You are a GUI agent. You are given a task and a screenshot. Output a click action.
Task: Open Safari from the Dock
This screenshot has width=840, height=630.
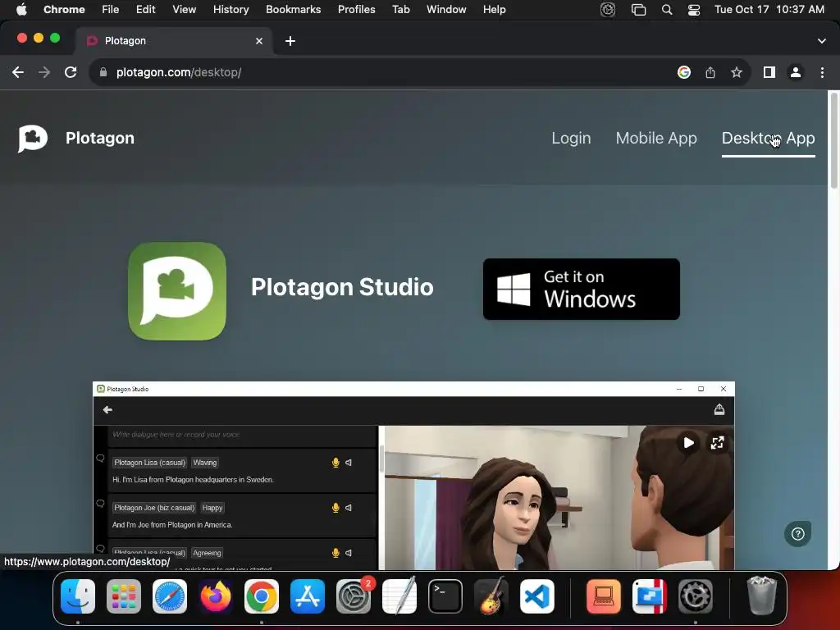tap(170, 596)
